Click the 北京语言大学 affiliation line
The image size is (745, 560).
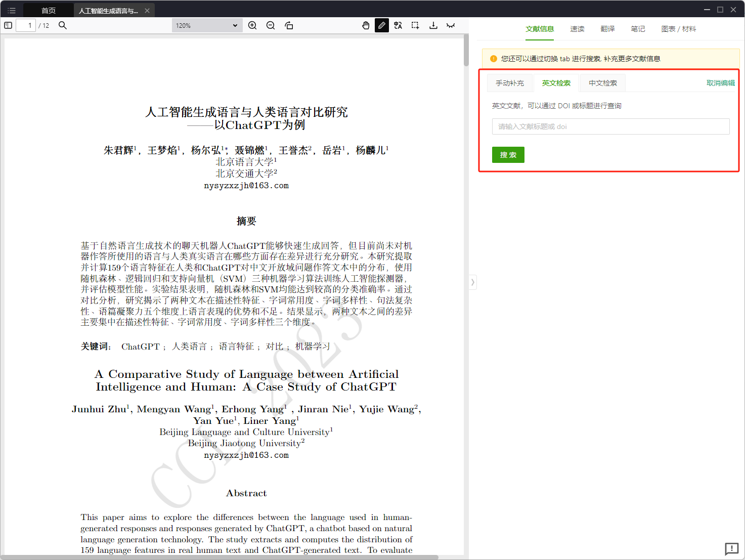click(246, 162)
